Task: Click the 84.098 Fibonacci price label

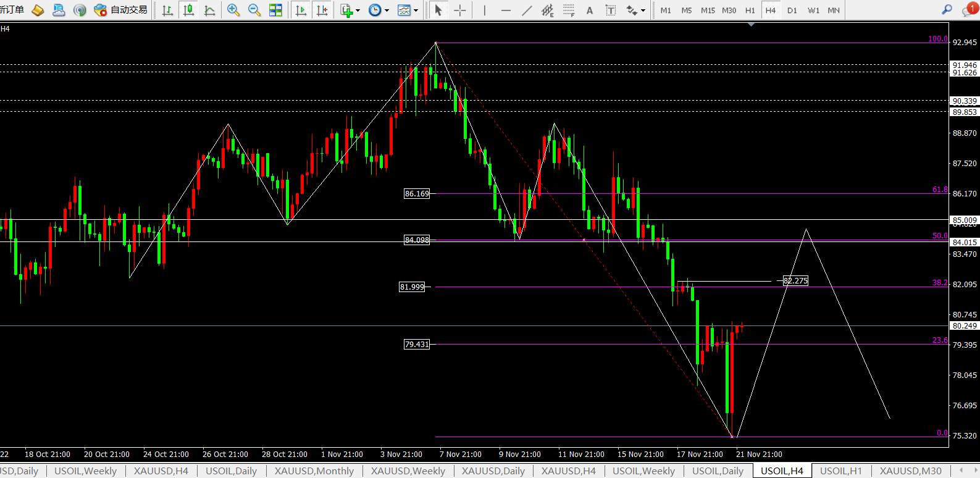Action: point(417,240)
